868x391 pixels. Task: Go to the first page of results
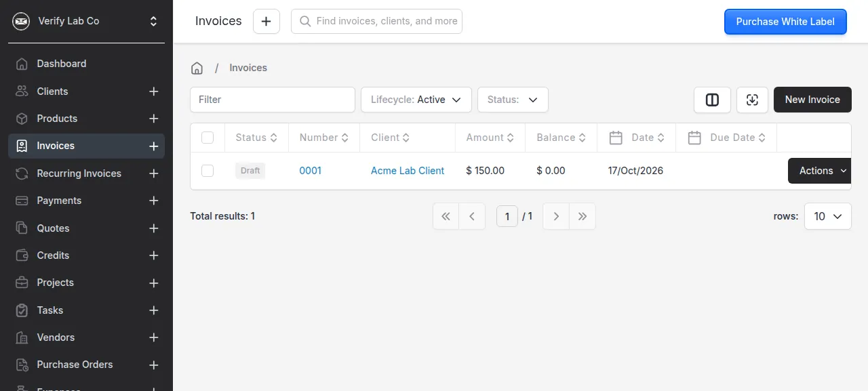click(x=446, y=217)
